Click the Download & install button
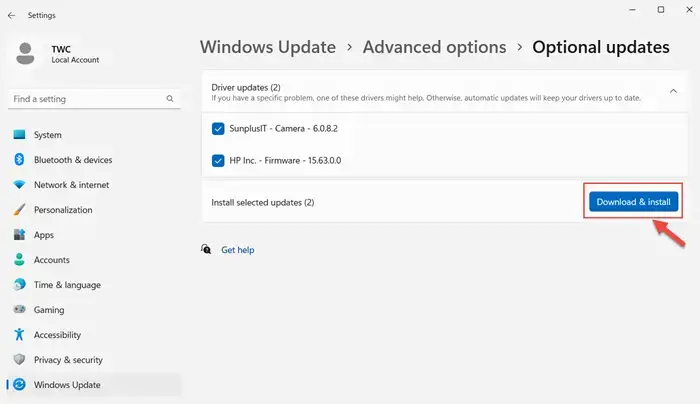700x404 pixels. coord(633,202)
